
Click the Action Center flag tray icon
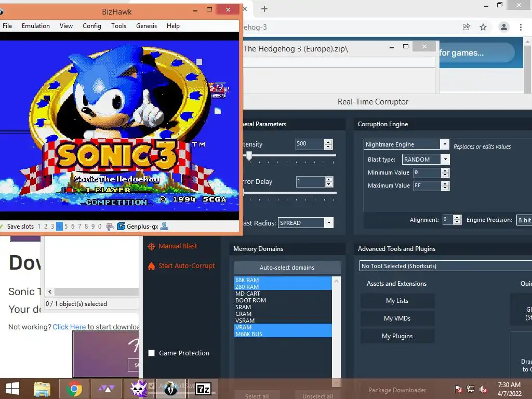point(458,389)
